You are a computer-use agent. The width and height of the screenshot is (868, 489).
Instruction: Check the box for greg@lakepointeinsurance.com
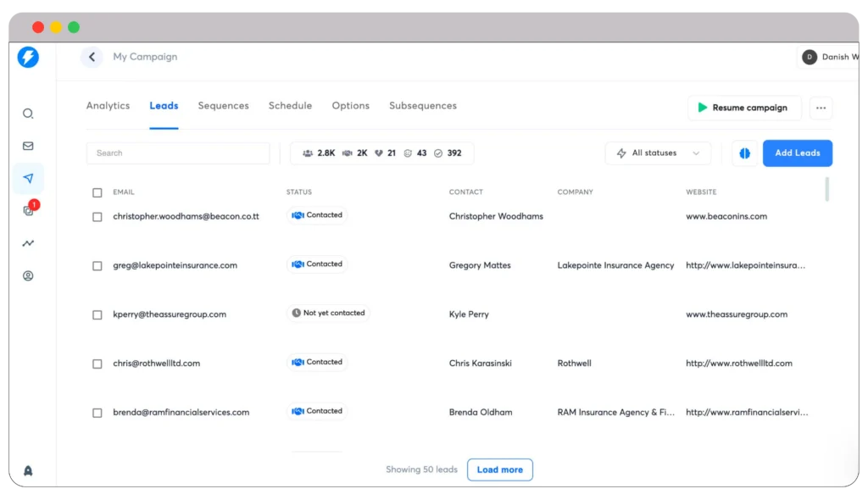click(x=97, y=266)
